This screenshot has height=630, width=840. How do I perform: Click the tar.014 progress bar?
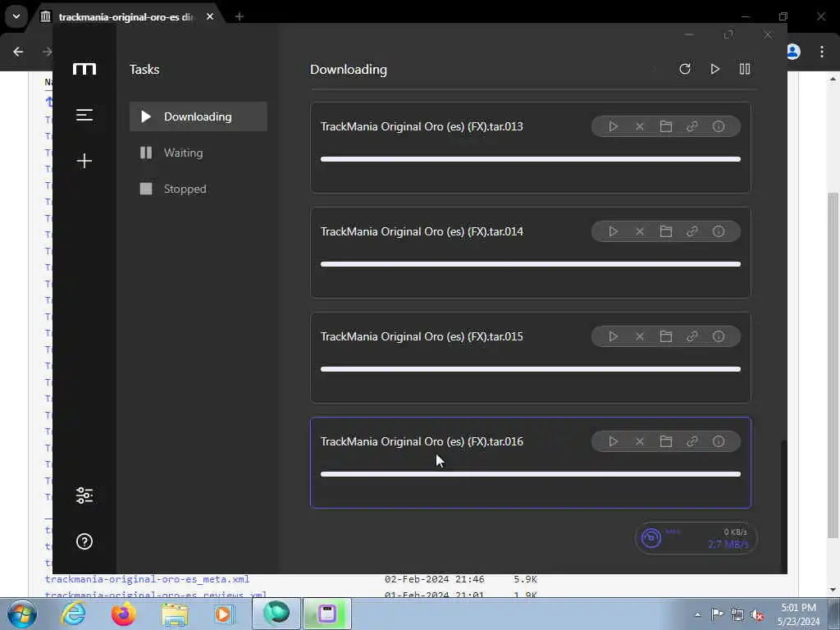pos(531,264)
